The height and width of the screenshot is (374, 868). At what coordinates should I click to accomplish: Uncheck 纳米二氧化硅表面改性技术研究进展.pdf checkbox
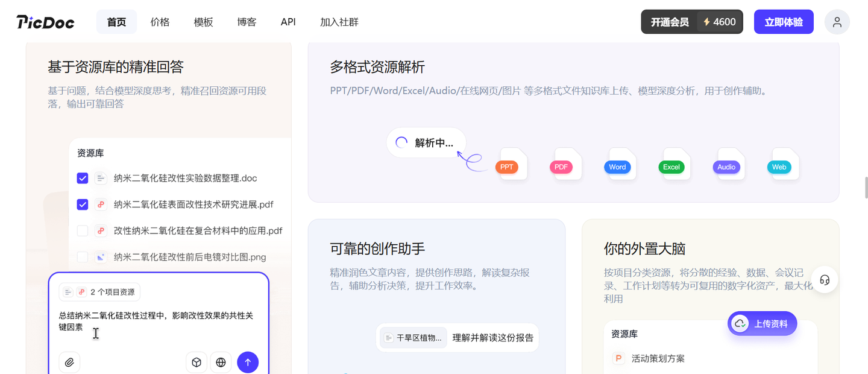[83, 204]
